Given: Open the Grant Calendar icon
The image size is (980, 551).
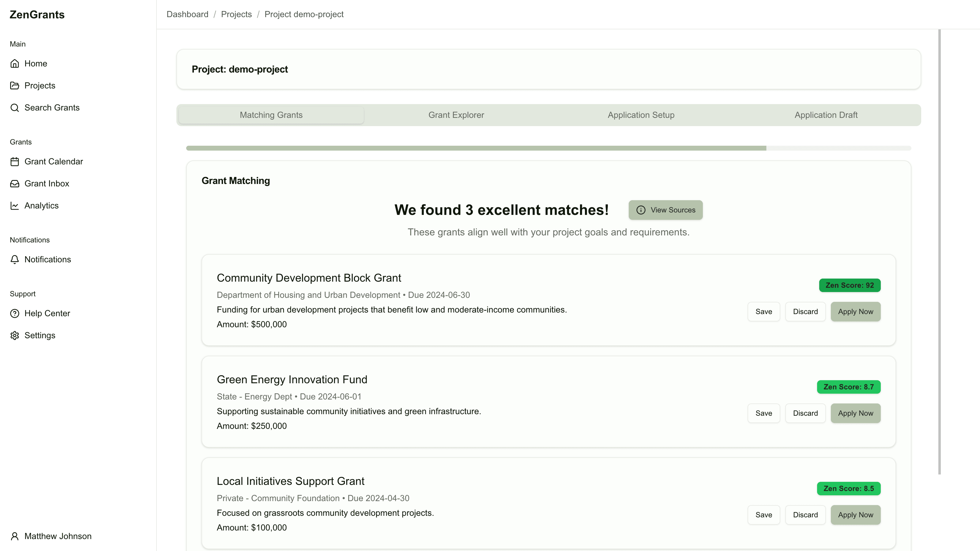Looking at the screenshot, I should coord(15,161).
